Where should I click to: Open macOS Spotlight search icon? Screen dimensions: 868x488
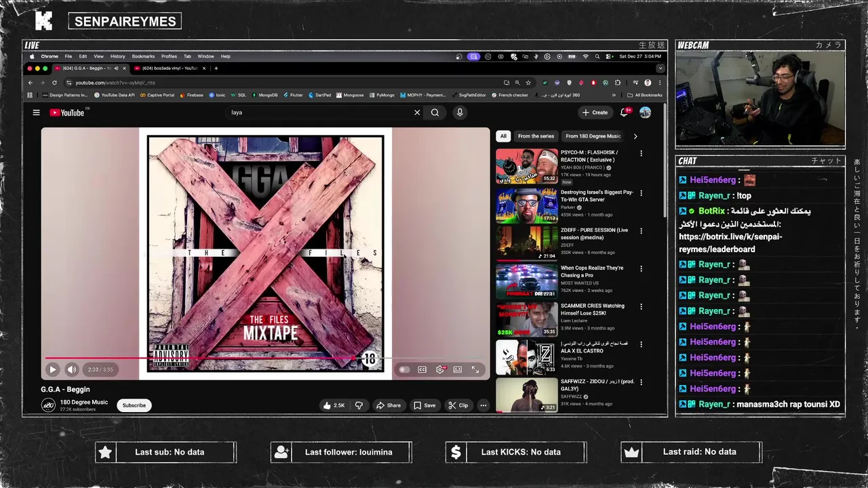(597, 56)
